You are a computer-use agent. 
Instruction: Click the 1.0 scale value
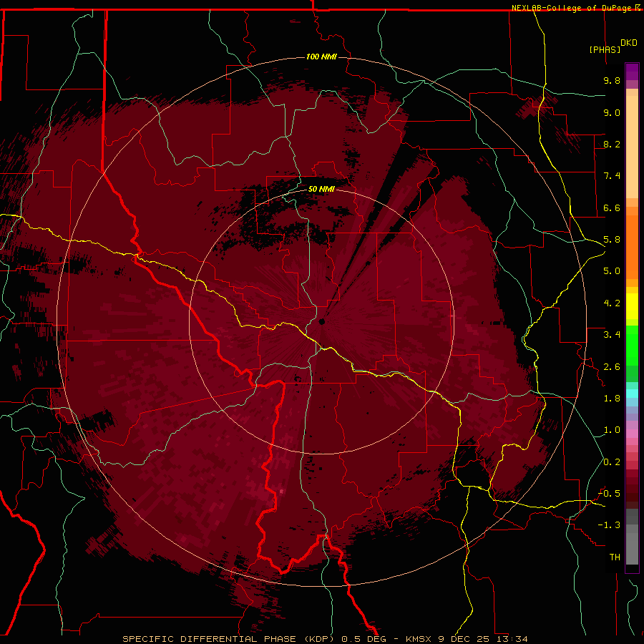point(612,430)
